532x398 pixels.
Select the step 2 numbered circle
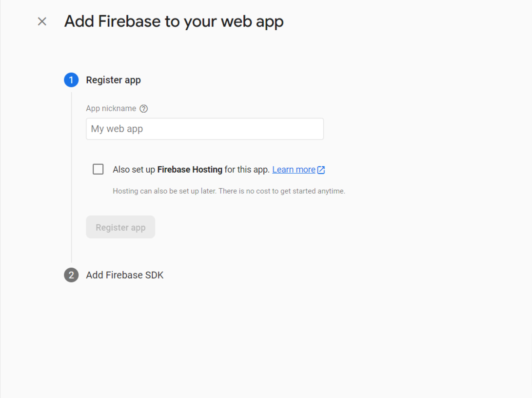click(71, 275)
